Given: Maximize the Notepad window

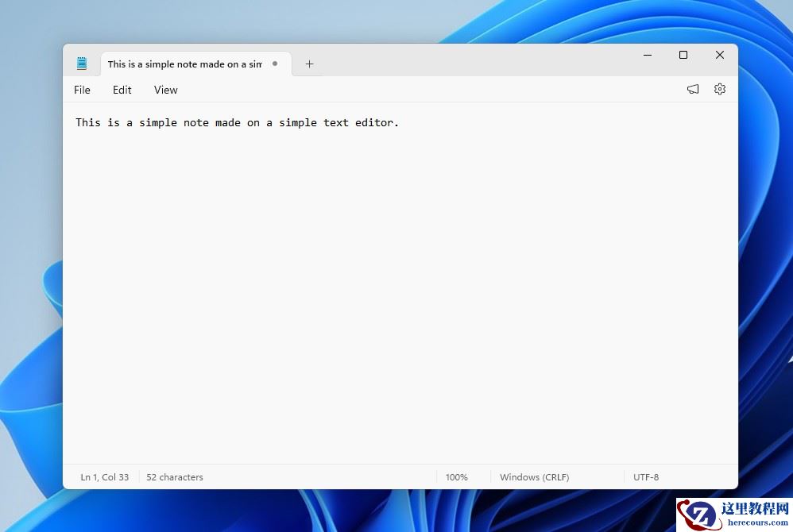Looking at the screenshot, I should (x=683, y=55).
